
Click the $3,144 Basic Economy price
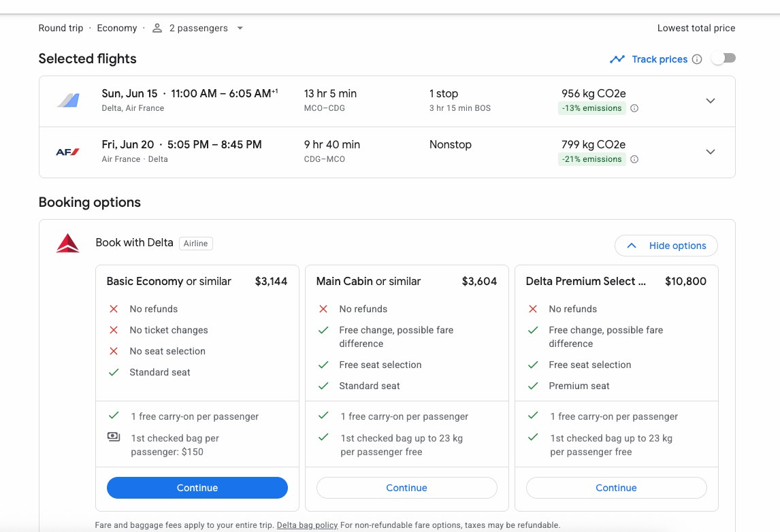click(x=271, y=282)
